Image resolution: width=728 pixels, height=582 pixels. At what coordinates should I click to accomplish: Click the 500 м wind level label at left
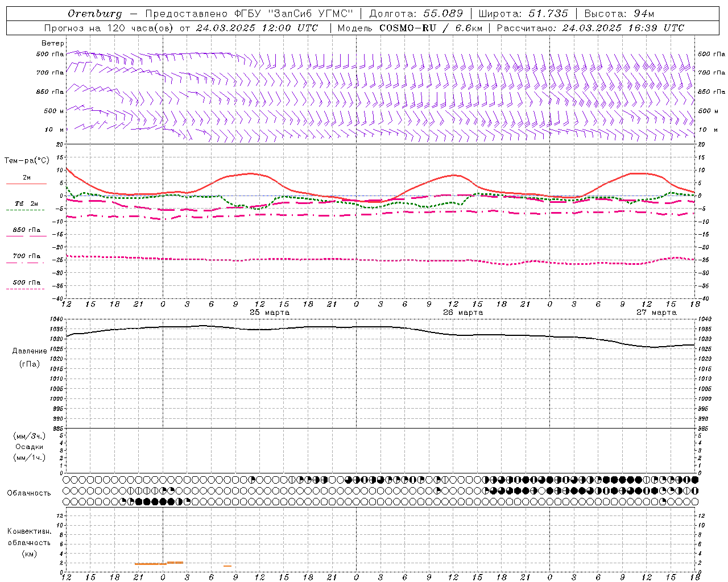tap(54, 111)
